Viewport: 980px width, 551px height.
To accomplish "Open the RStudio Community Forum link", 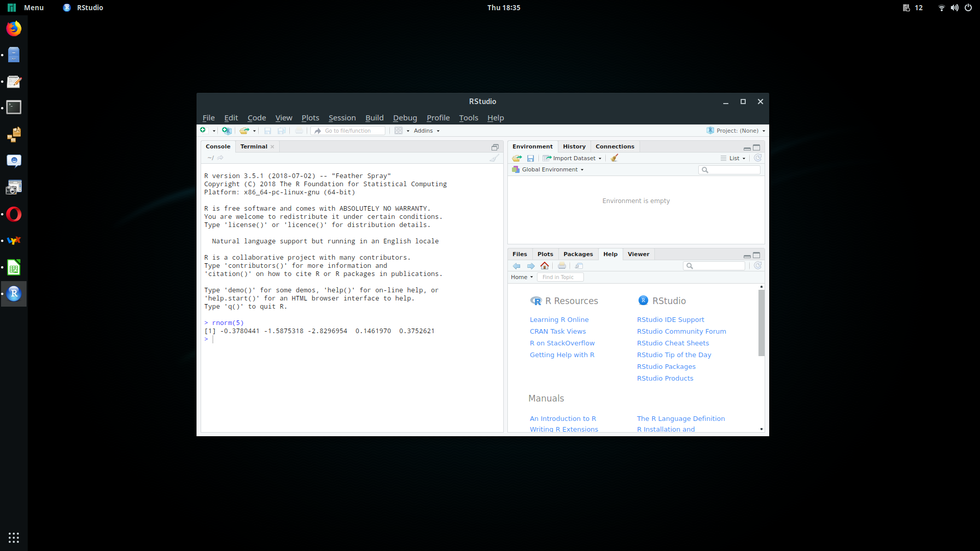I will tap(681, 332).
